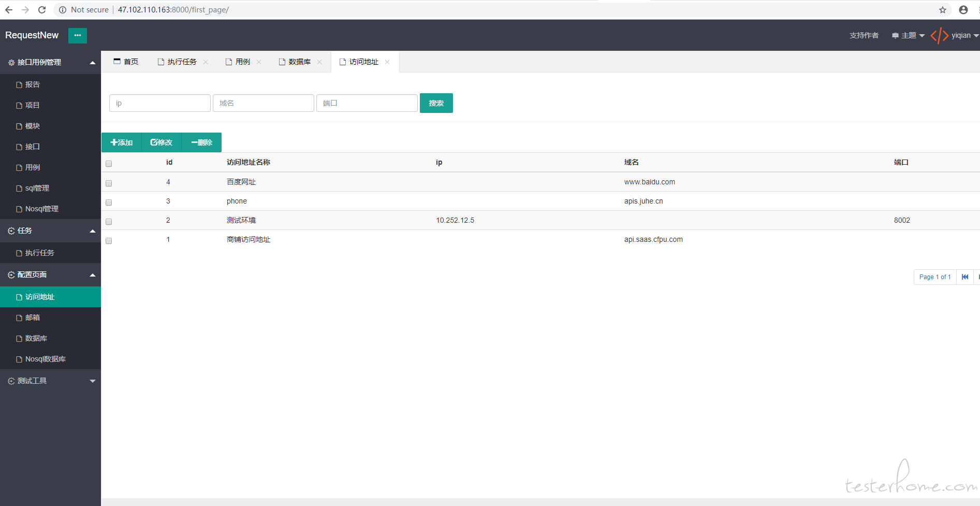This screenshot has height=506, width=980.
Task: Click the green sidebar toggle button with dots
Action: (78, 35)
